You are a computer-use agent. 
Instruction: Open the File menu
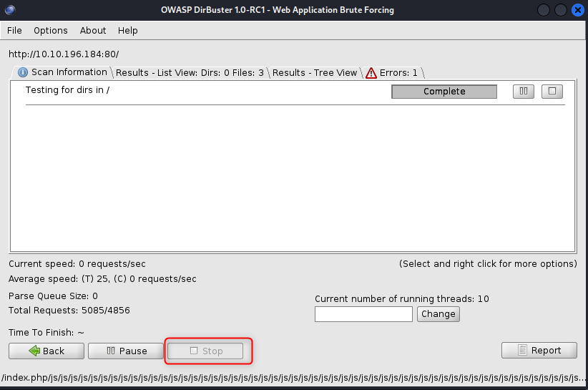coord(14,30)
